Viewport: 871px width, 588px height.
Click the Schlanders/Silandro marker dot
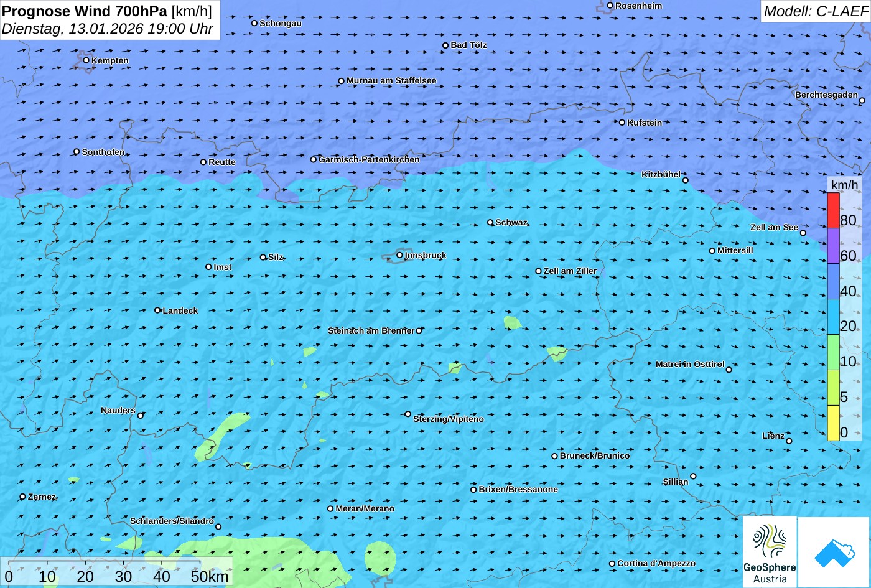point(218,527)
